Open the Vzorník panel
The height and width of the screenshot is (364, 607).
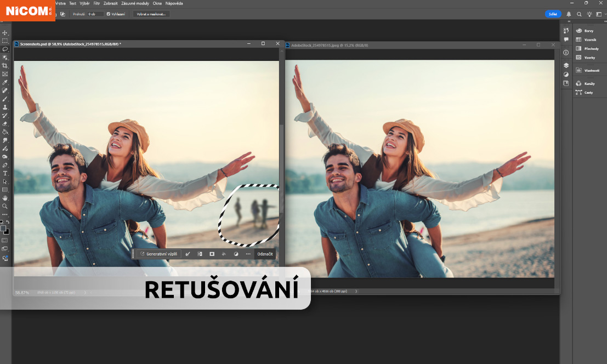586,39
